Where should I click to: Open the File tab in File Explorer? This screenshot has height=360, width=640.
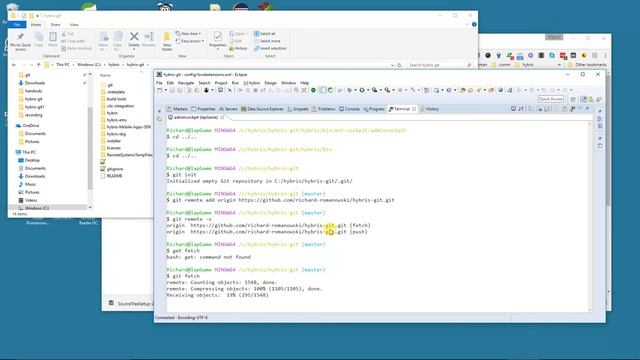(17, 25)
